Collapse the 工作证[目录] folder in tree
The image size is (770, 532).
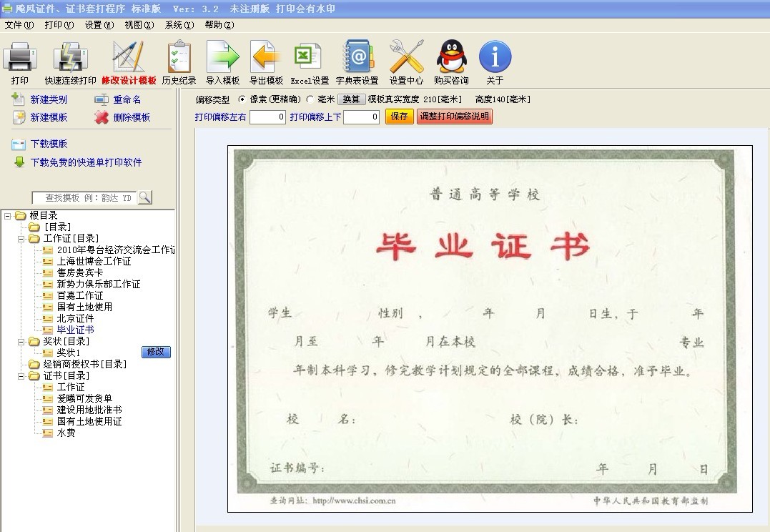pyautogui.click(x=21, y=238)
